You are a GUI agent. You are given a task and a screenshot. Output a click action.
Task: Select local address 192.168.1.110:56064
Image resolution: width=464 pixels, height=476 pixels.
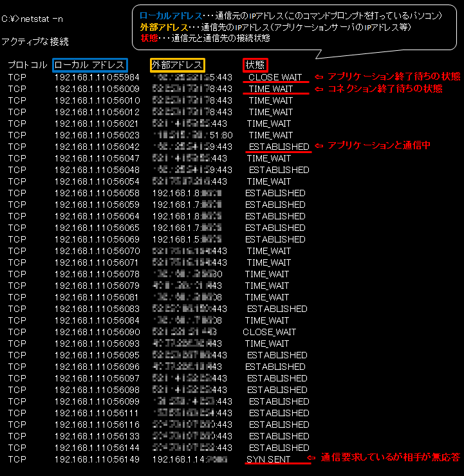pos(97,216)
